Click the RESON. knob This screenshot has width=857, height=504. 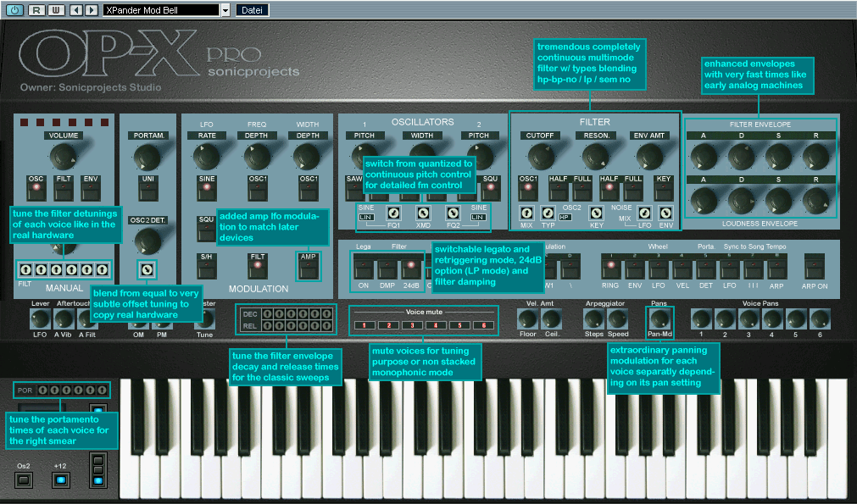596,157
